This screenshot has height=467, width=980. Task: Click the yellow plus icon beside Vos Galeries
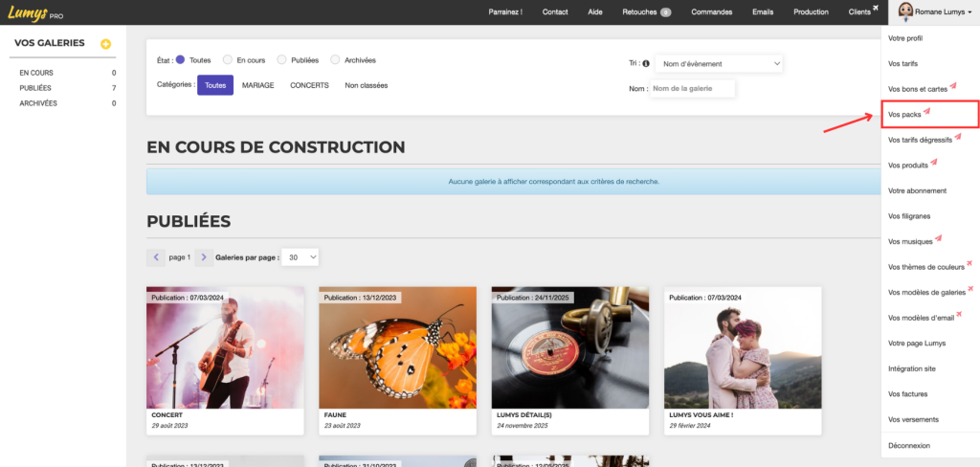coord(105,44)
